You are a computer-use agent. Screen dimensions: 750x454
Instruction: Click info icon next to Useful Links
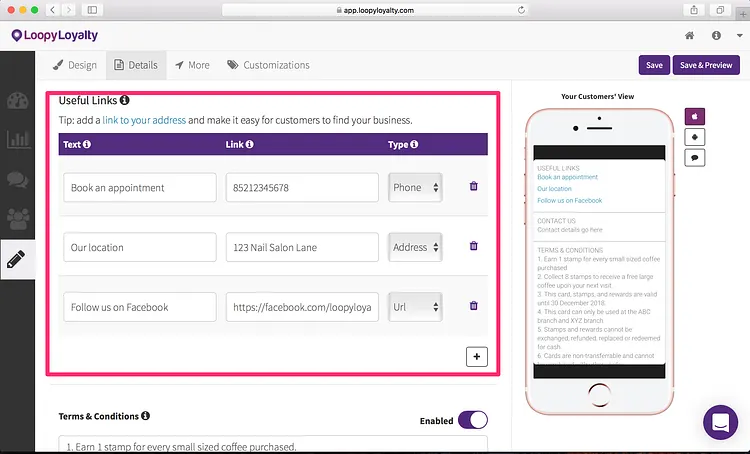pyautogui.click(x=124, y=100)
